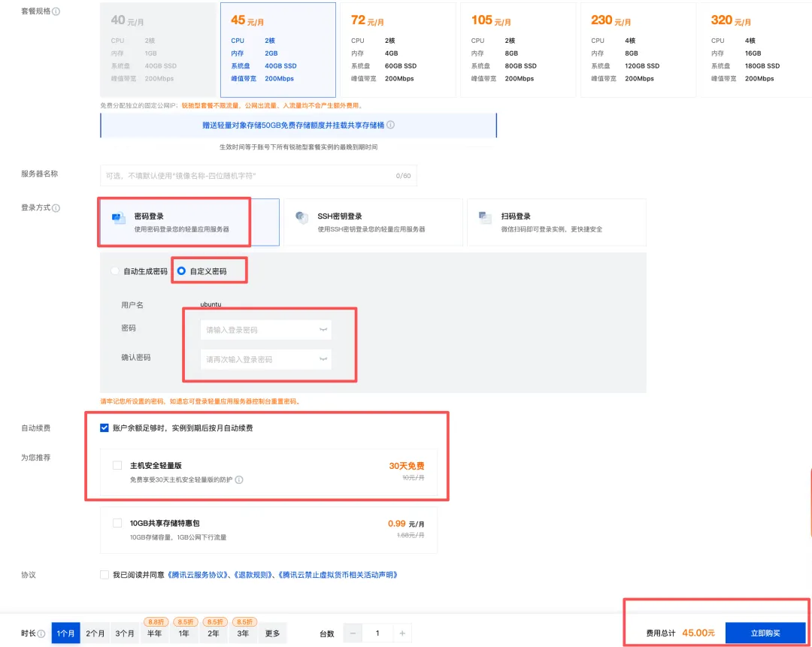Click 立即购买 button
The height and width of the screenshot is (647, 812).
click(x=765, y=633)
